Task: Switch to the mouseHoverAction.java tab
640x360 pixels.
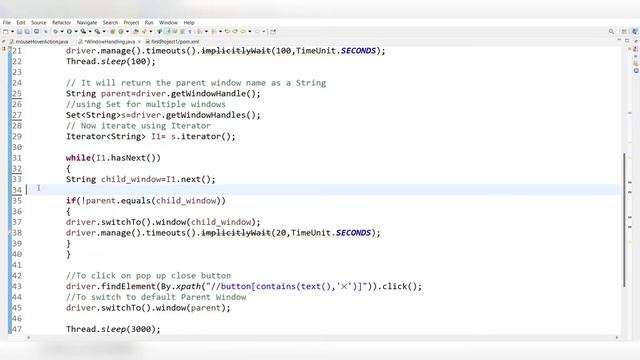Action: point(39,42)
